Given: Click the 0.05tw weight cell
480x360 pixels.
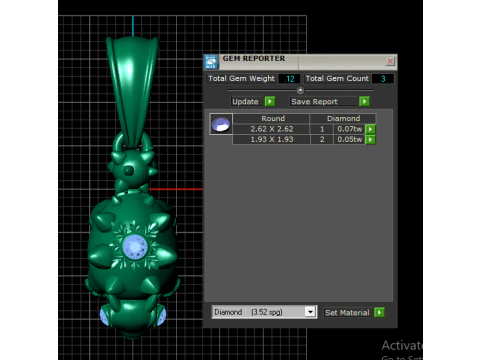Looking at the screenshot, I should tap(349, 139).
